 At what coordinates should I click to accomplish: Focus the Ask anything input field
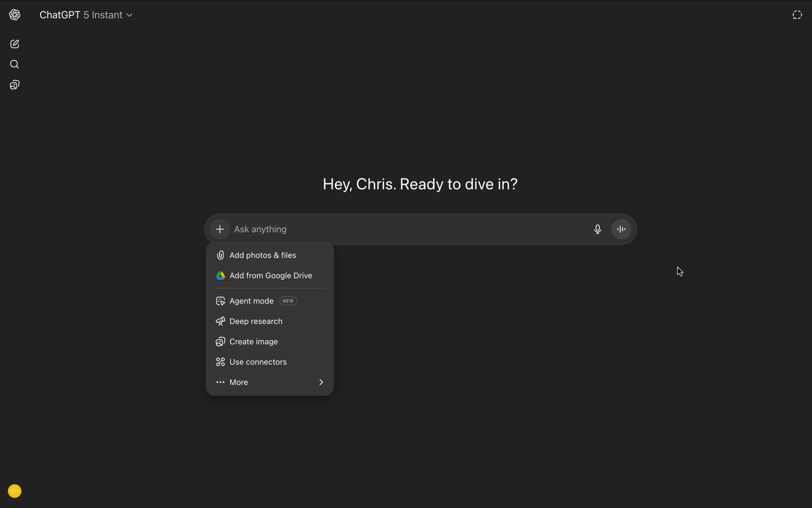coord(410,229)
